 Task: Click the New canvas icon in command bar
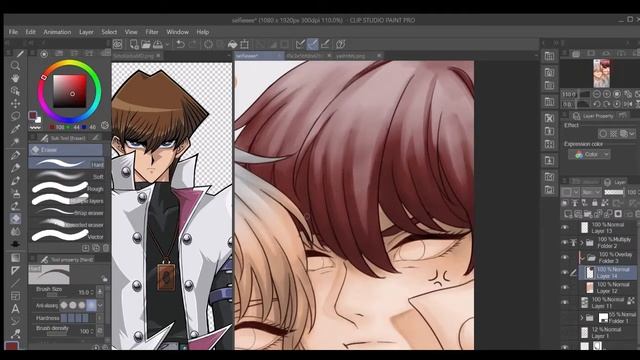134,44
